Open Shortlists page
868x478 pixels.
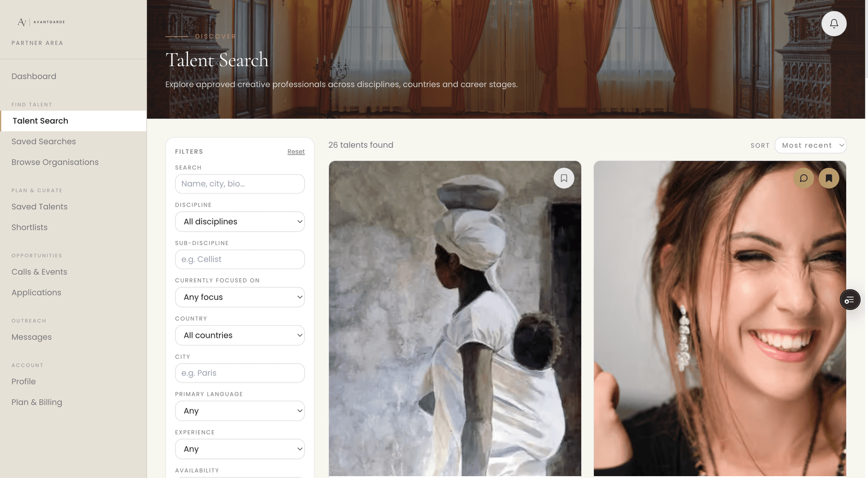[29, 227]
